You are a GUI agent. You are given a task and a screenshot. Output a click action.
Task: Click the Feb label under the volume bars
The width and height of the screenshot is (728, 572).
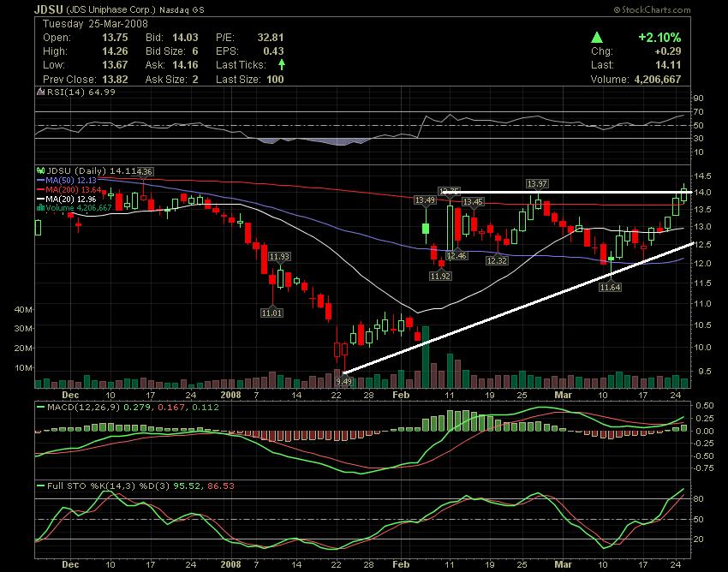tap(401, 395)
